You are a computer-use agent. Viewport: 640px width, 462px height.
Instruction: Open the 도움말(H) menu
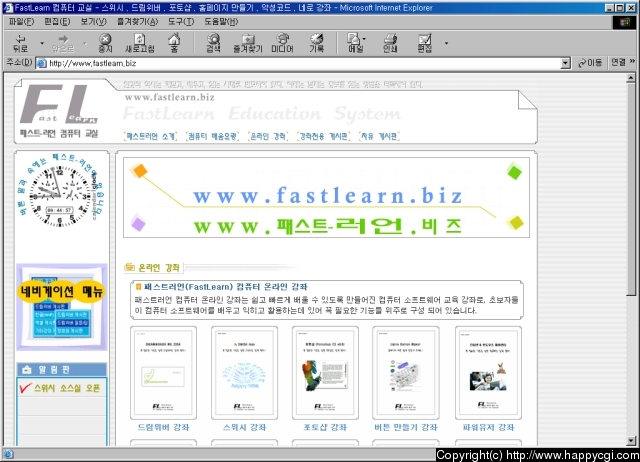(221, 22)
